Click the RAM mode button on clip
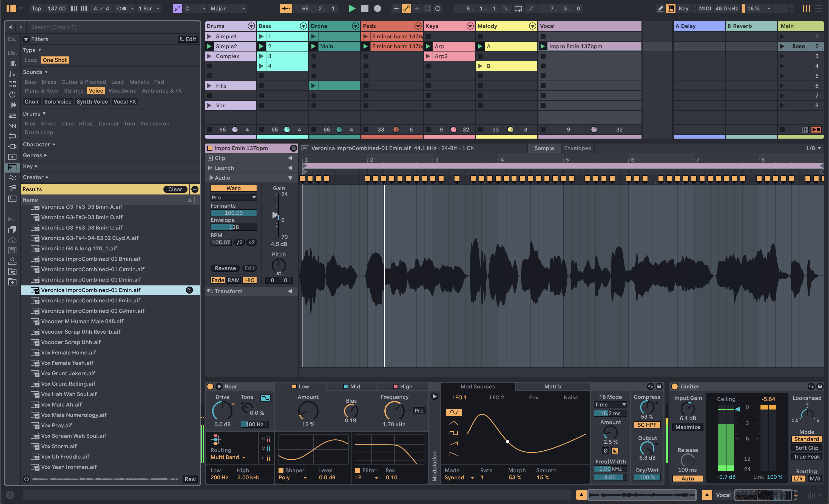Image resolution: width=829 pixels, height=504 pixels. (x=233, y=279)
